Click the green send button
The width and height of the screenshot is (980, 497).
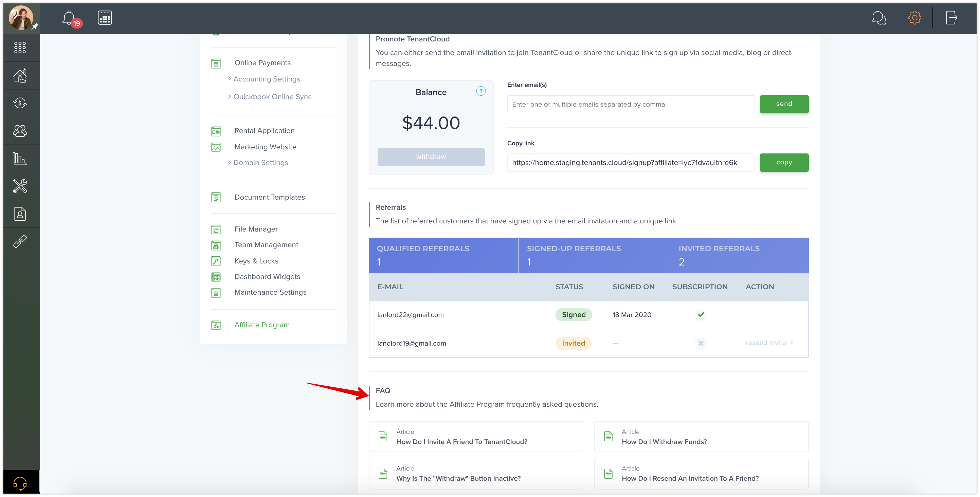(x=784, y=104)
